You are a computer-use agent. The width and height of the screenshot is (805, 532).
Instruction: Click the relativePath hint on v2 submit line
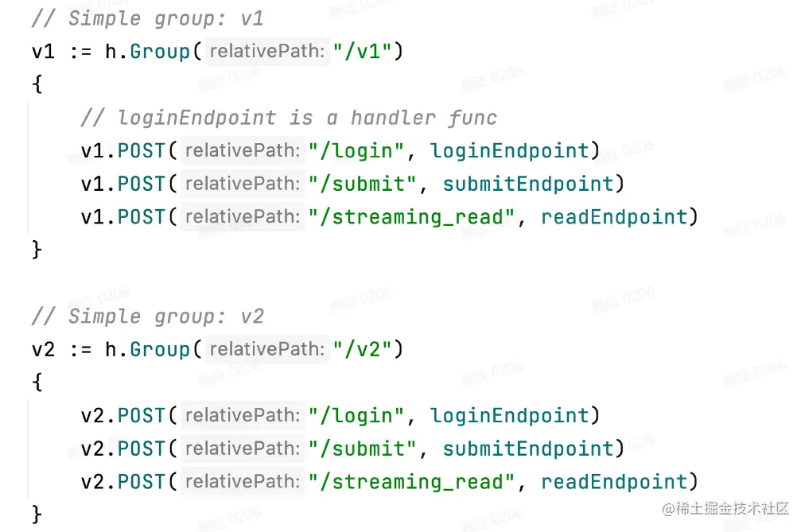(x=243, y=449)
